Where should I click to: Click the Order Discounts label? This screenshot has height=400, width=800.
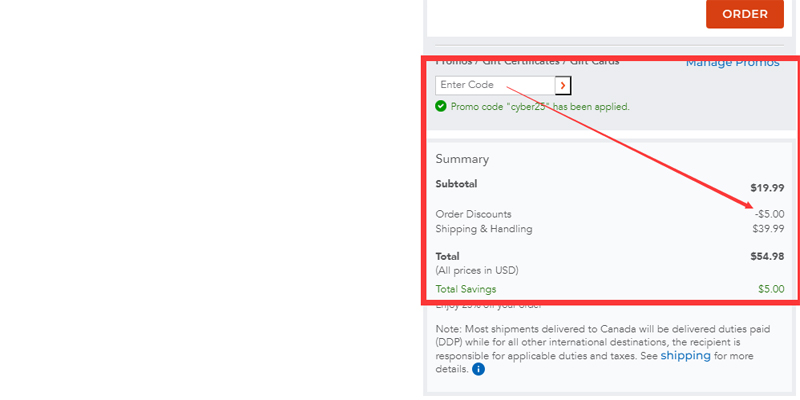473,214
